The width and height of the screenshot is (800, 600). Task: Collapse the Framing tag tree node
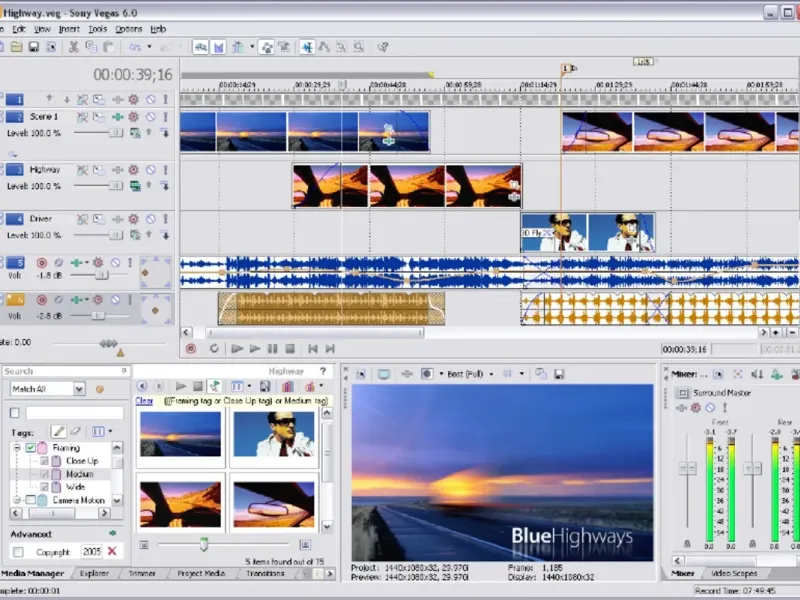17,449
